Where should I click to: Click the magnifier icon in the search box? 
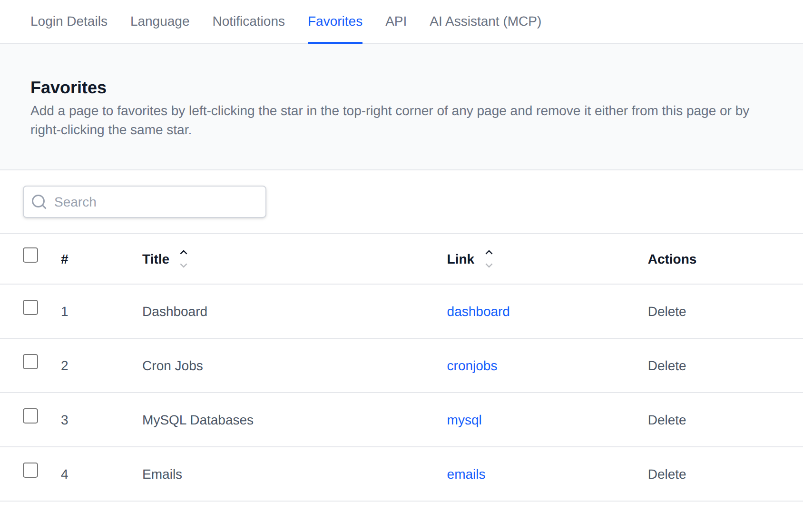click(x=39, y=202)
